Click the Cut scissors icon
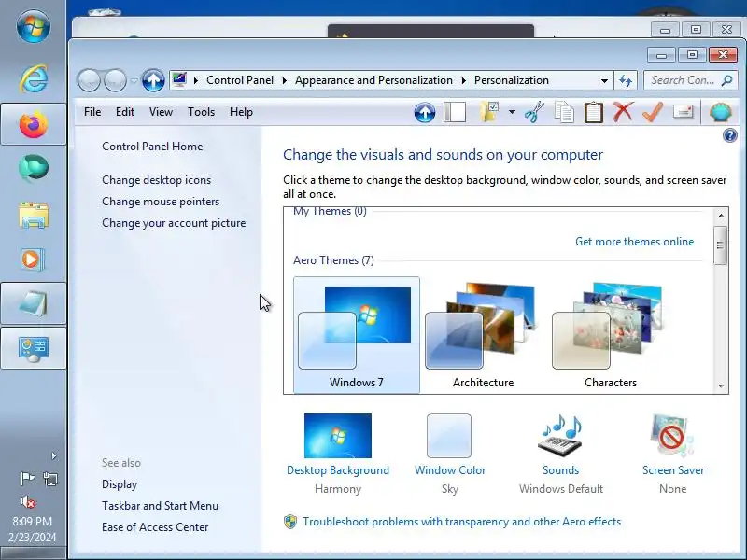The height and width of the screenshot is (560, 747). pos(534,112)
